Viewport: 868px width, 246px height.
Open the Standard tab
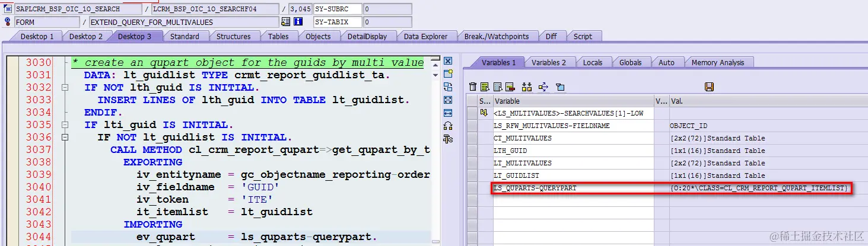click(x=185, y=37)
